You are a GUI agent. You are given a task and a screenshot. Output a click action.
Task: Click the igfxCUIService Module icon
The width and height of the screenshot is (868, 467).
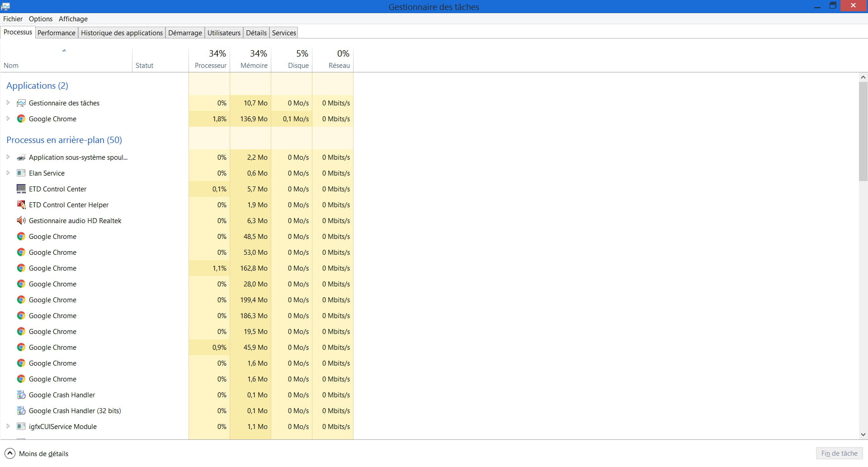point(21,427)
